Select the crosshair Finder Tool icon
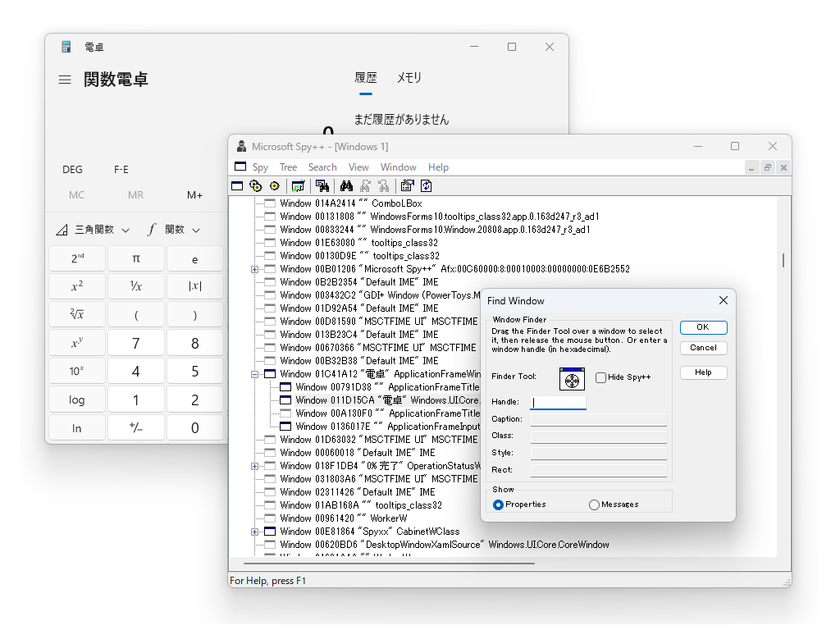 (x=572, y=379)
